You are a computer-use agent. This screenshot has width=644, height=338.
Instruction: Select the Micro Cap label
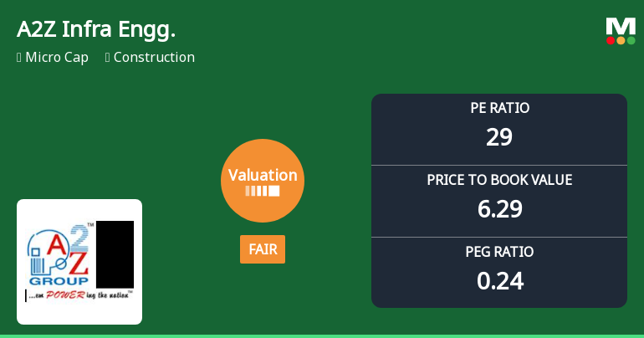57,58
